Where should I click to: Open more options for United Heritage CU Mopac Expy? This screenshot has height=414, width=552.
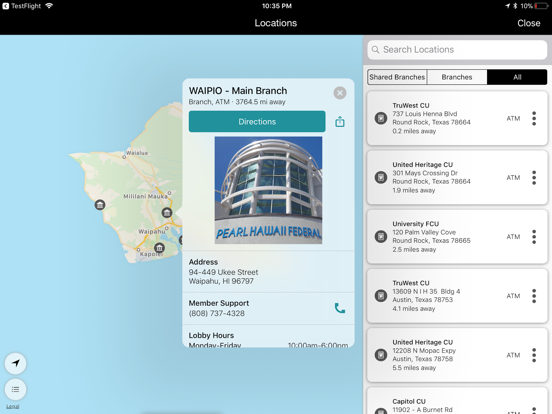point(534,355)
